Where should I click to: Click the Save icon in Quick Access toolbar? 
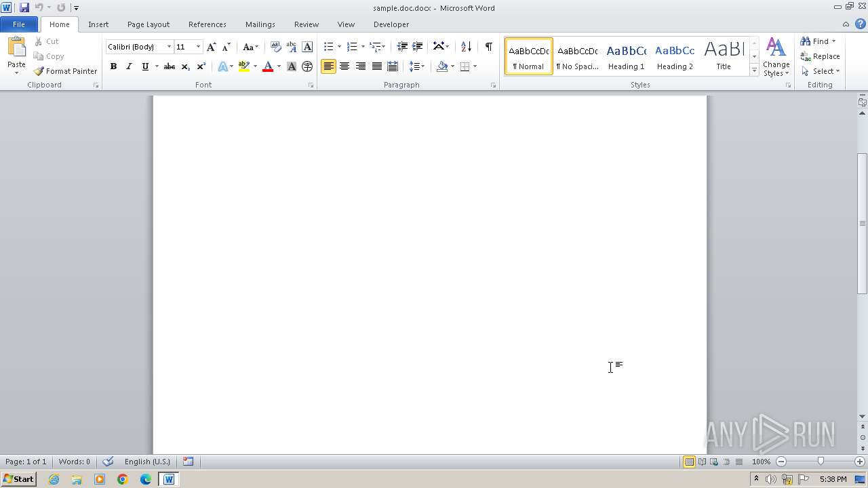pyautogui.click(x=24, y=7)
